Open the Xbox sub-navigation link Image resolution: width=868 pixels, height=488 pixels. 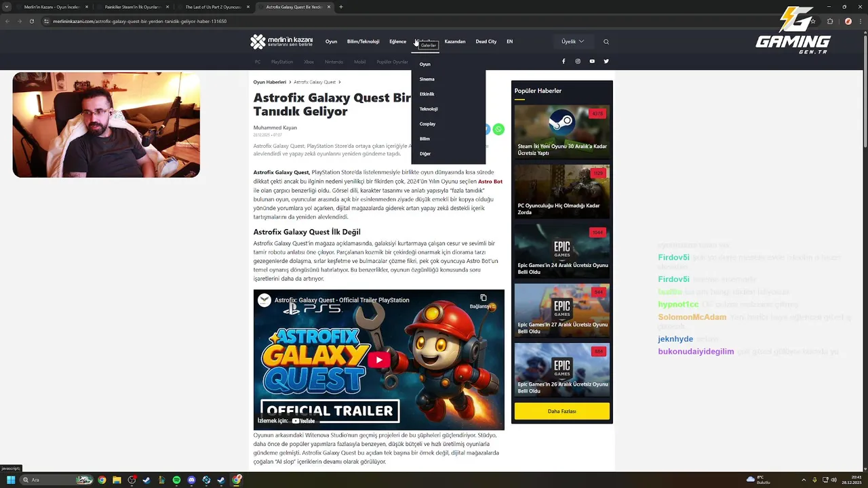tap(309, 62)
